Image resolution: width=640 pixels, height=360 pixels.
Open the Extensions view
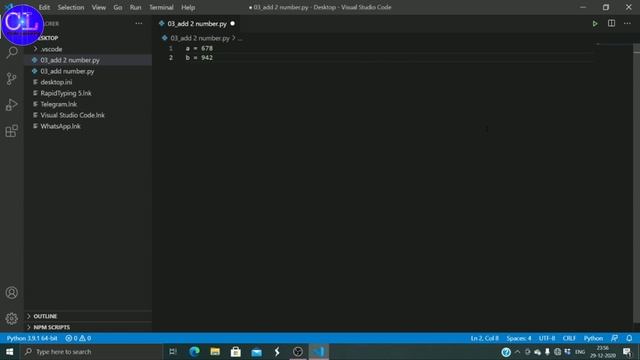(11, 131)
